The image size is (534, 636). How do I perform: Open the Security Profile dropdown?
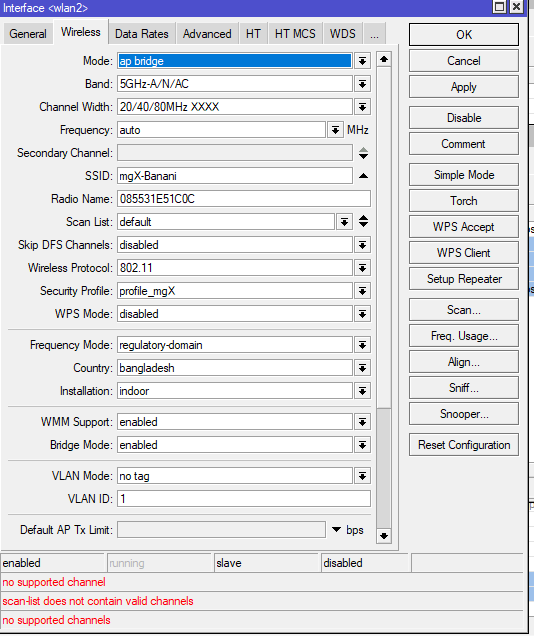point(362,291)
